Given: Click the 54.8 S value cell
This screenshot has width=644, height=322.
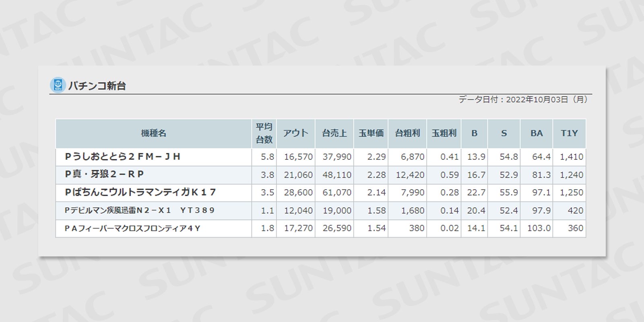Looking at the screenshot, I should coord(504,157).
